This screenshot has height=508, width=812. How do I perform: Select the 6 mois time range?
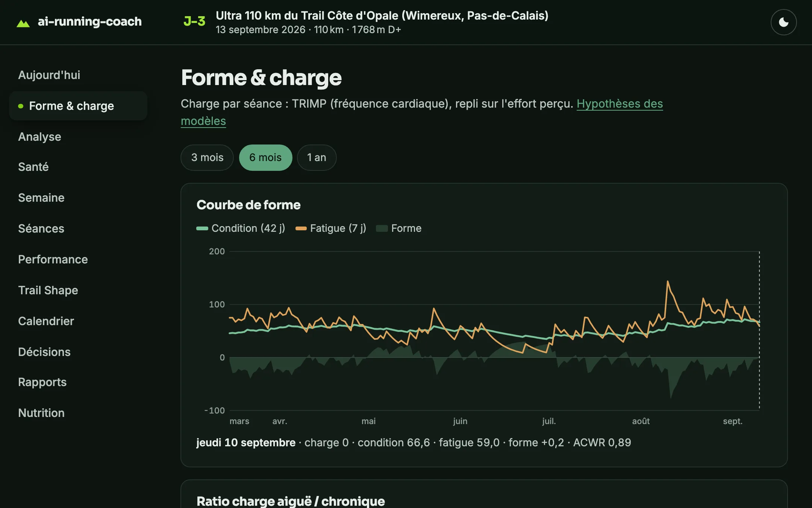(x=265, y=157)
